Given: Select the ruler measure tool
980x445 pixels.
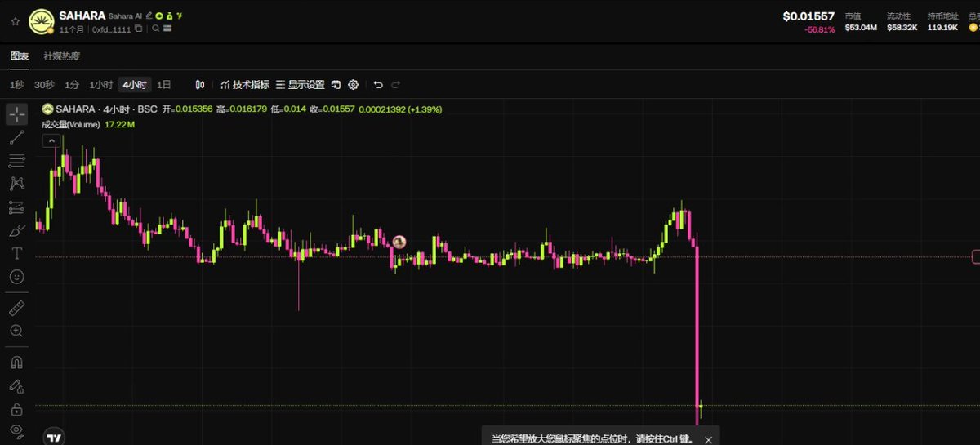Looking at the screenshot, I should click(17, 308).
